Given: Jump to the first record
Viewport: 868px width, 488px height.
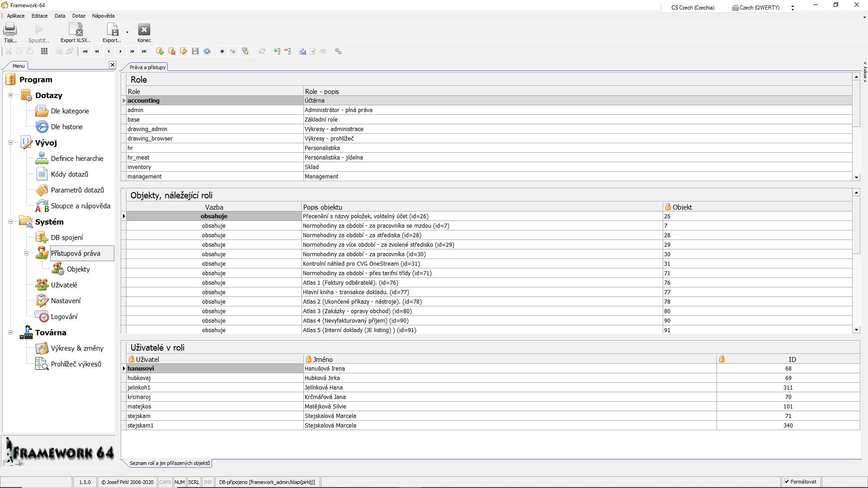Looking at the screenshot, I should pyautogui.click(x=85, y=52).
